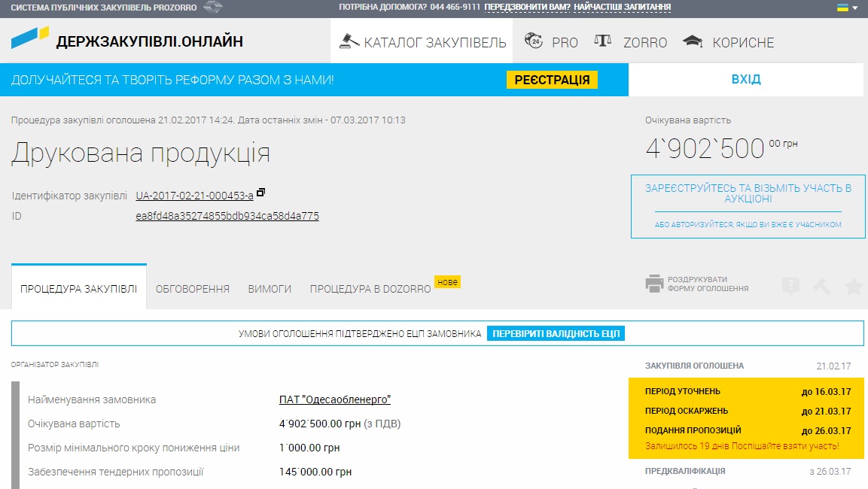Click the ProZorro logo in top bar
This screenshot has width=868, height=489.
pyautogui.click(x=213, y=8)
